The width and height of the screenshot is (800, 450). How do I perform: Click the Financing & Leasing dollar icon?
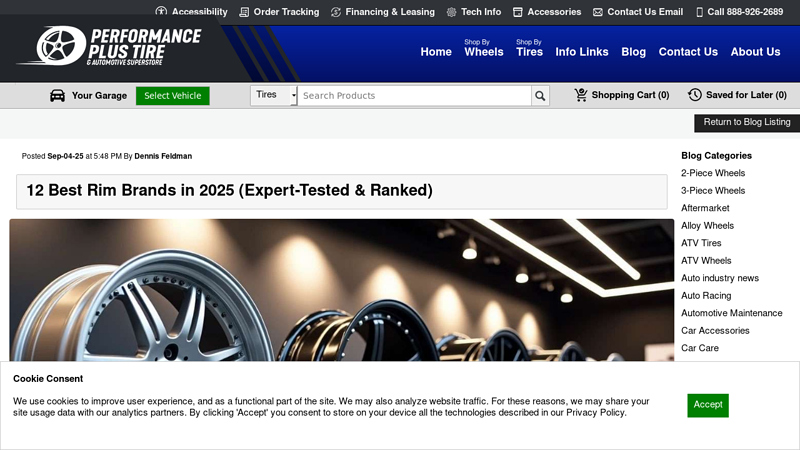[336, 12]
